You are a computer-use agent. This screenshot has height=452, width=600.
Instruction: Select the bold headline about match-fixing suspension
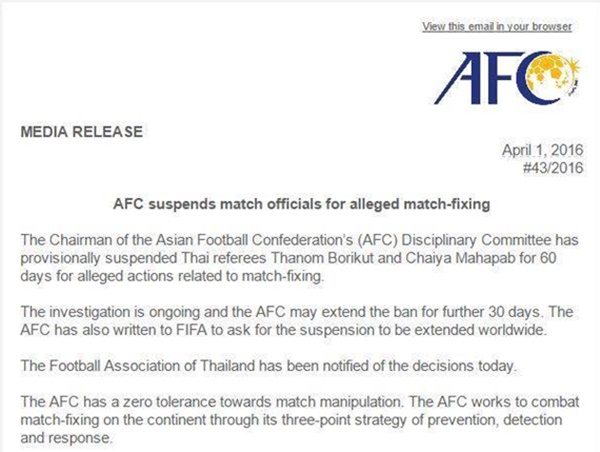tap(302, 204)
